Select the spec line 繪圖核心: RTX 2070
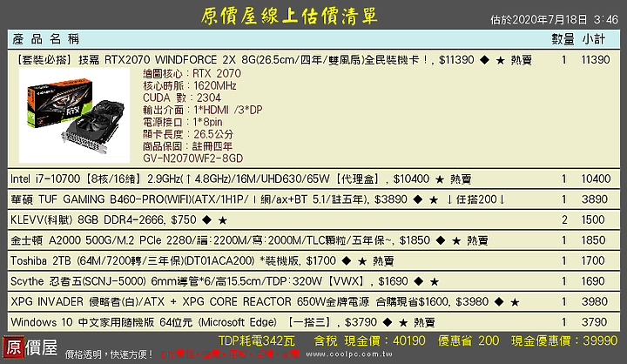Screen dimensions: 627x364 pos(192,74)
